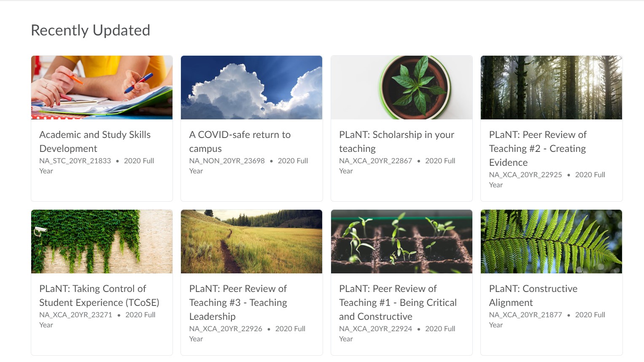This screenshot has height=362, width=644.
Task: Open the seedlings tray thumbnail image
Action: (401, 241)
